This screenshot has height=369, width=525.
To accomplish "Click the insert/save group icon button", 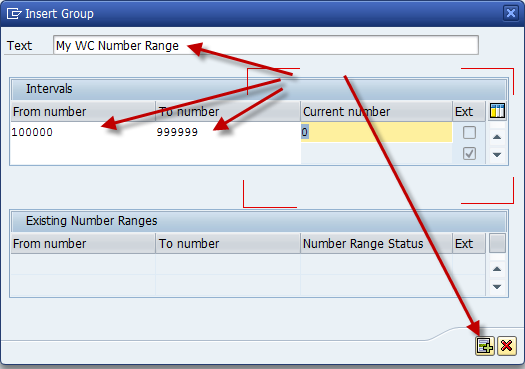I will point(484,346).
